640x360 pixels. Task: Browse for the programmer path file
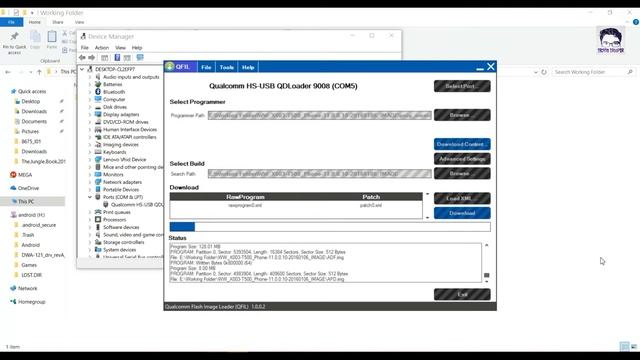point(462,115)
